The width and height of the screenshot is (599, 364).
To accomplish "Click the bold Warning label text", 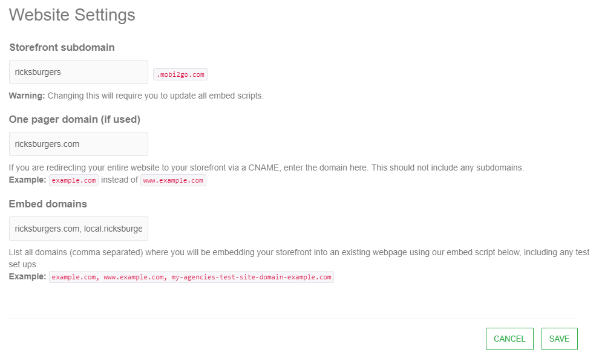I will point(27,96).
